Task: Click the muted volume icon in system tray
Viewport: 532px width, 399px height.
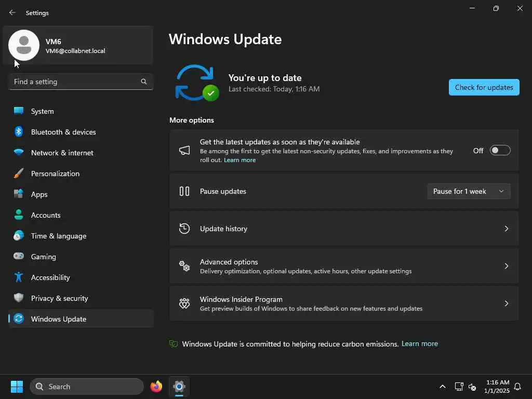Action: 472,387
